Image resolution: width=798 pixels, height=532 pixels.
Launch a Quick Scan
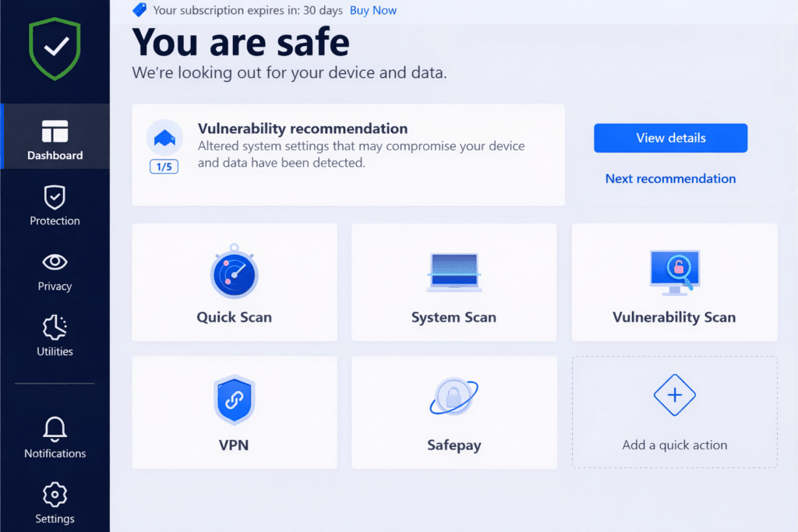click(x=234, y=282)
